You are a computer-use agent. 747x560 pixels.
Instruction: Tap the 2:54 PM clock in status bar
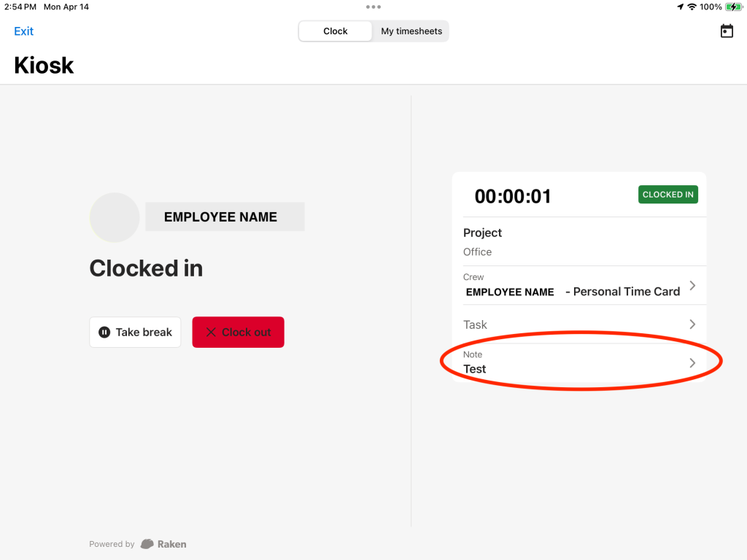point(20,7)
